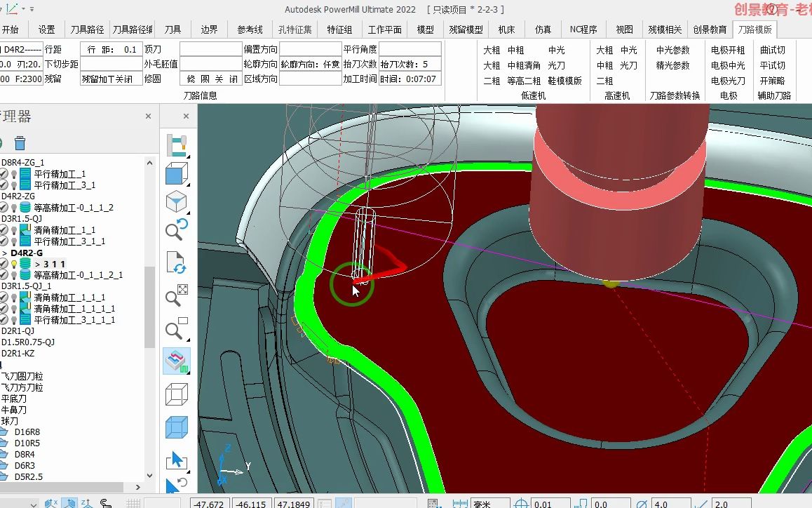The height and width of the screenshot is (508, 812).
Task: Pick the blue arrow selection tool
Action: pyautogui.click(x=176, y=461)
